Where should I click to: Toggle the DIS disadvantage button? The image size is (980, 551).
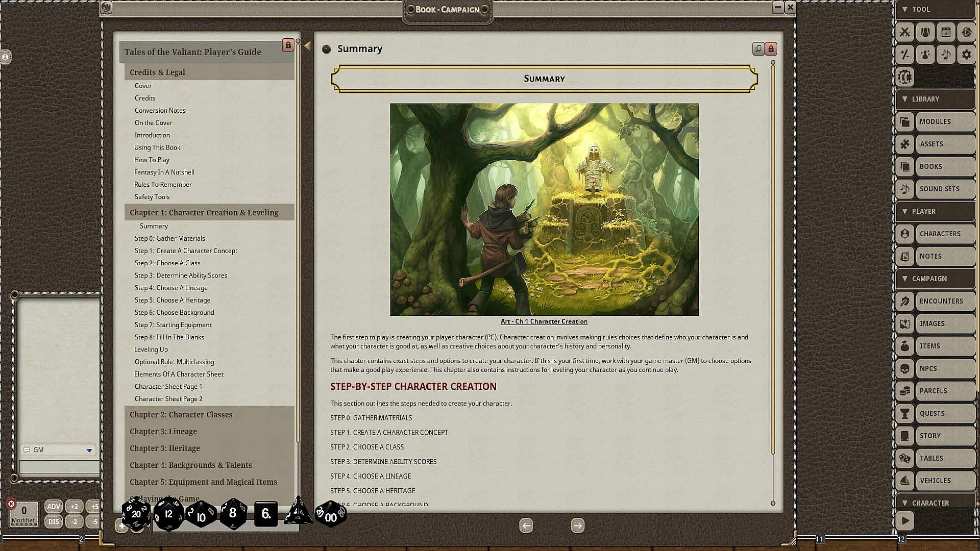click(x=54, y=521)
